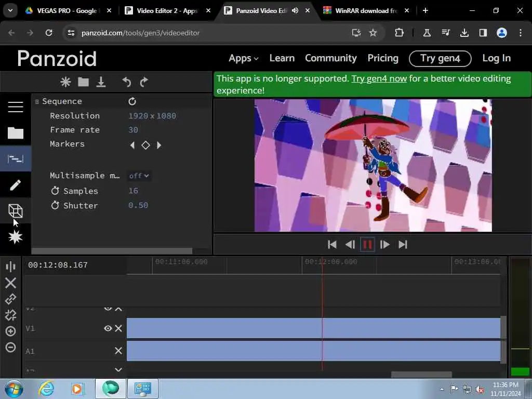Jump to previous marker arrow
Viewport: 532px width, 399px height.
coord(132,145)
